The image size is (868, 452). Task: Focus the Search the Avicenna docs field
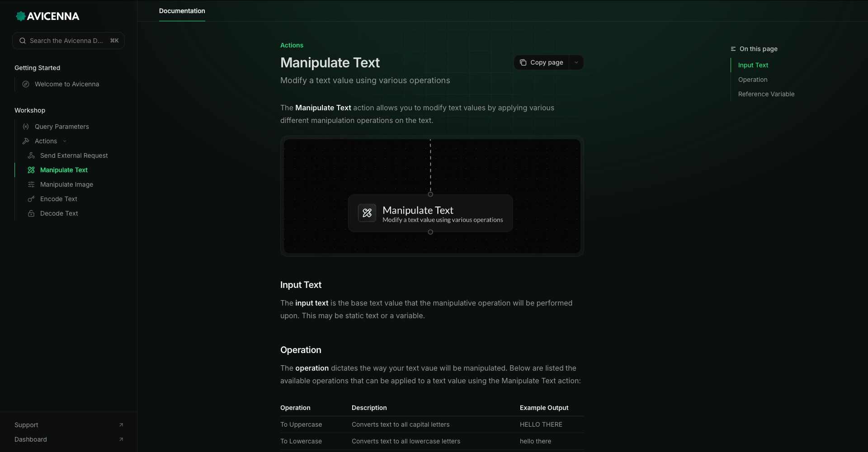pos(66,41)
